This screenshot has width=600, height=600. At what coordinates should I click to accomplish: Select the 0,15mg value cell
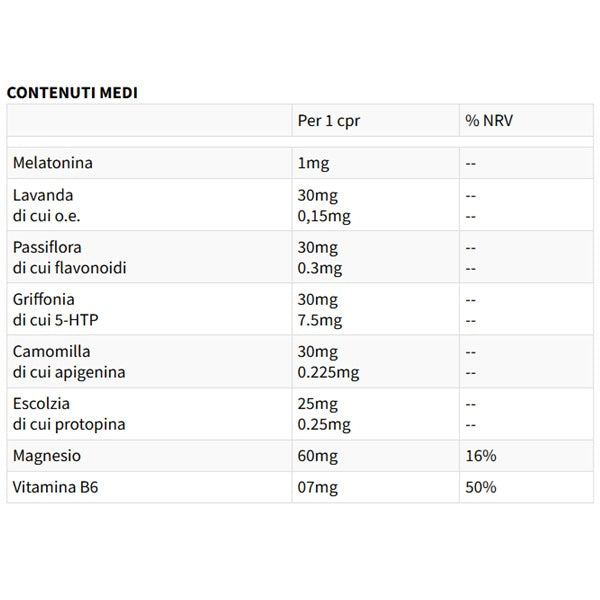tap(324, 216)
